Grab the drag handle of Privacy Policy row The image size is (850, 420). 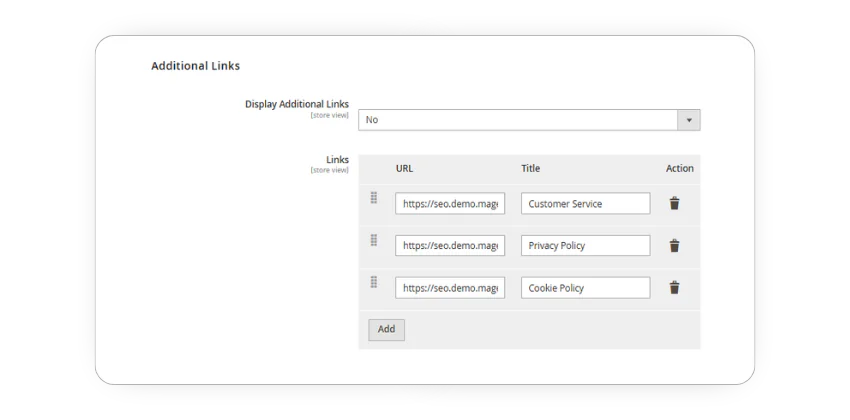[x=374, y=240]
